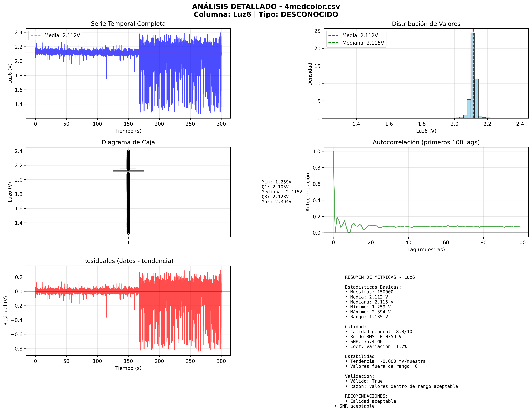Click the main title 'ANÁLISIS DETALLADO - 4medcolor.csv'
532x417 pixels.
266,7
